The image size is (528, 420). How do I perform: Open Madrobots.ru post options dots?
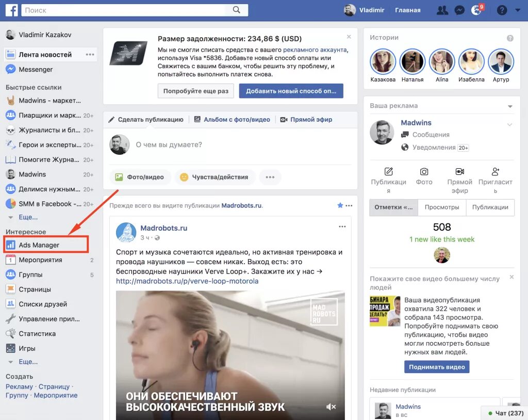coord(342,227)
